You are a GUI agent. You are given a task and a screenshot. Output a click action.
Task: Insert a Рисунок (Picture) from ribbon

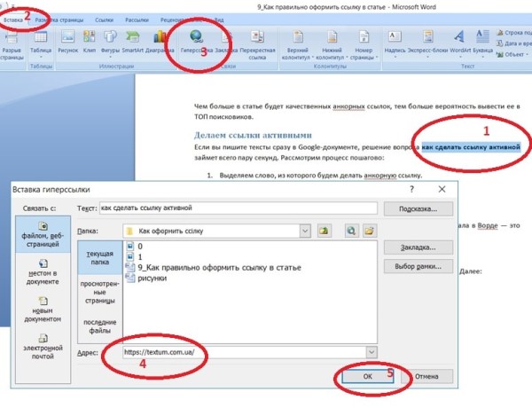68,42
